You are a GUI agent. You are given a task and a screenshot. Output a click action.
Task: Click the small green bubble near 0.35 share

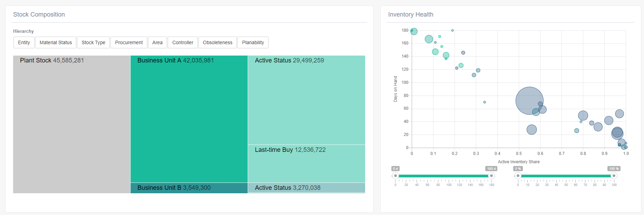pyautogui.click(x=485, y=102)
